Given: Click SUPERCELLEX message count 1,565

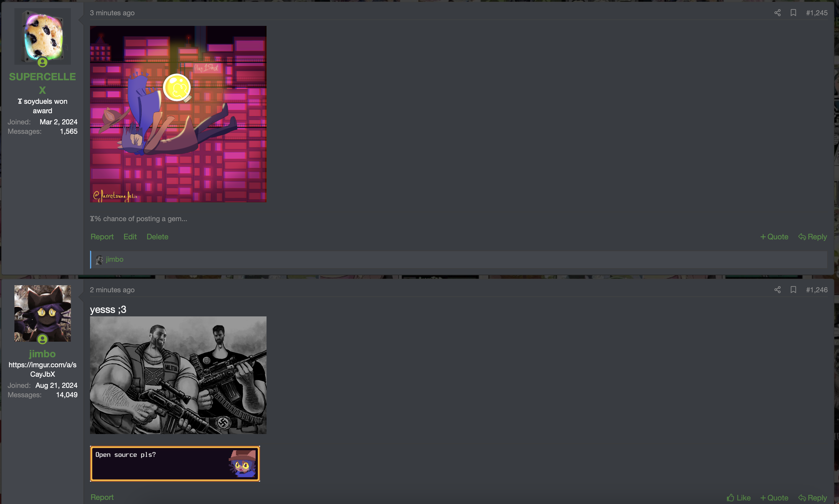Looking at the screenshot, I should pyautogui.click(x=69, y=131).
